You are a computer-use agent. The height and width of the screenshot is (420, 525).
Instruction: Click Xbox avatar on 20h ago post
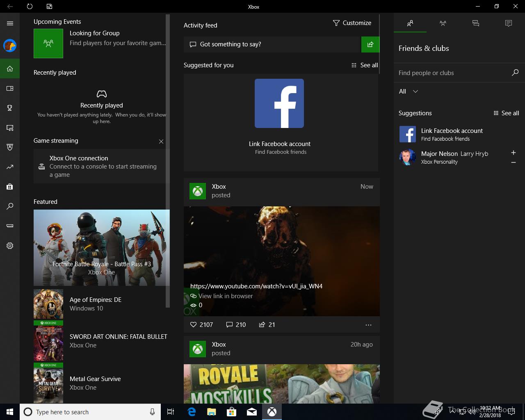198,349
